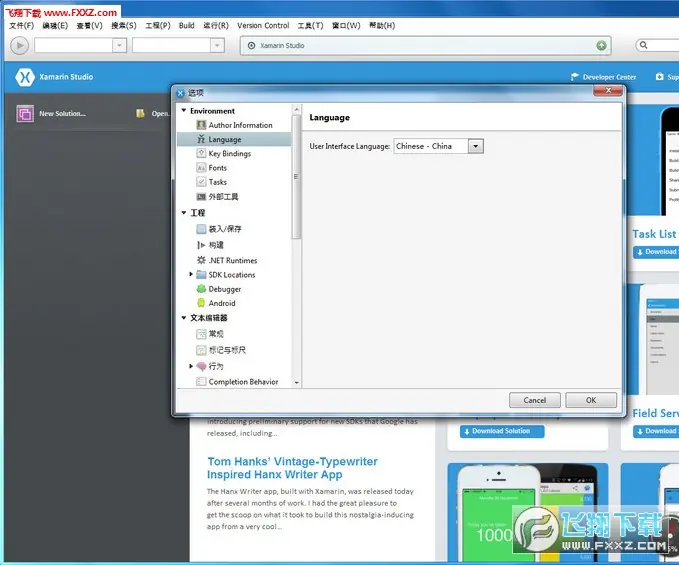Click the search magnifier icon
679x565 pixels.
(x=643, y=45)
